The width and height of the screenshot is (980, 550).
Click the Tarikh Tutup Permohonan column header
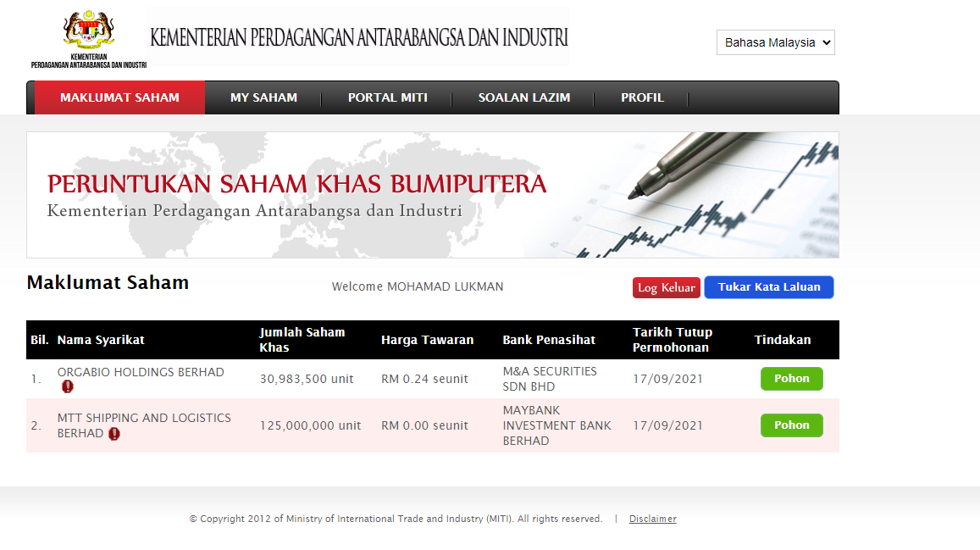pos(673,340)
